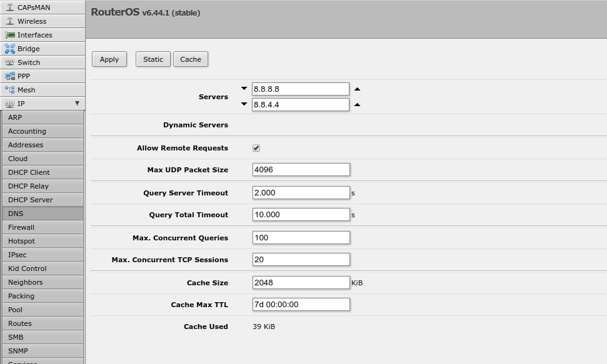Open the CAPsMAN menu

[43, 7]
